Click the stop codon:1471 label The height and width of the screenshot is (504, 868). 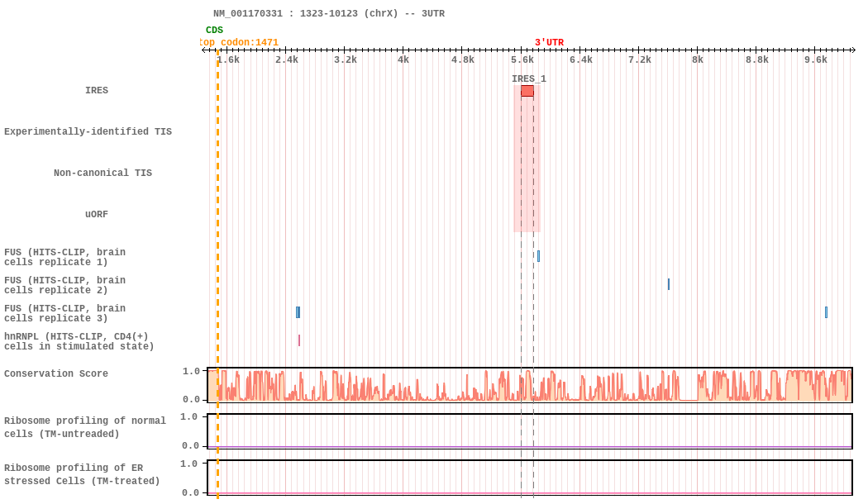239,42
